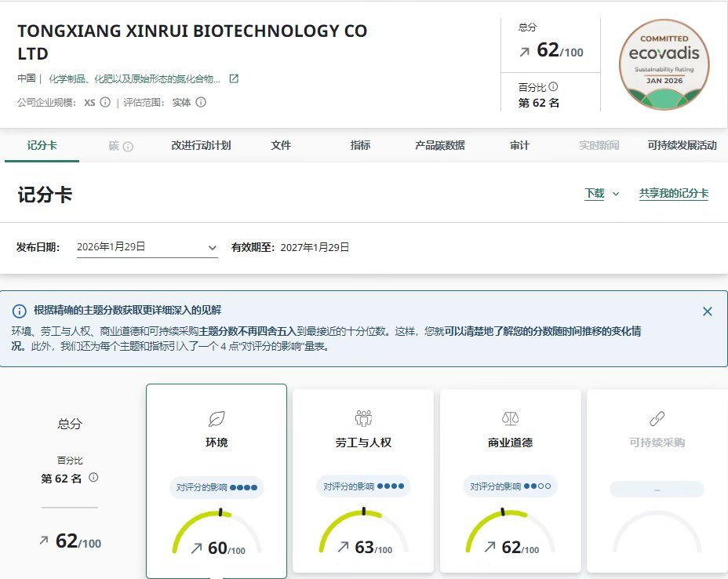Click the 商业道德 score gauge arc
Image resolution: width=728 pixels, height=579 pixels.
tap(510, 528)
